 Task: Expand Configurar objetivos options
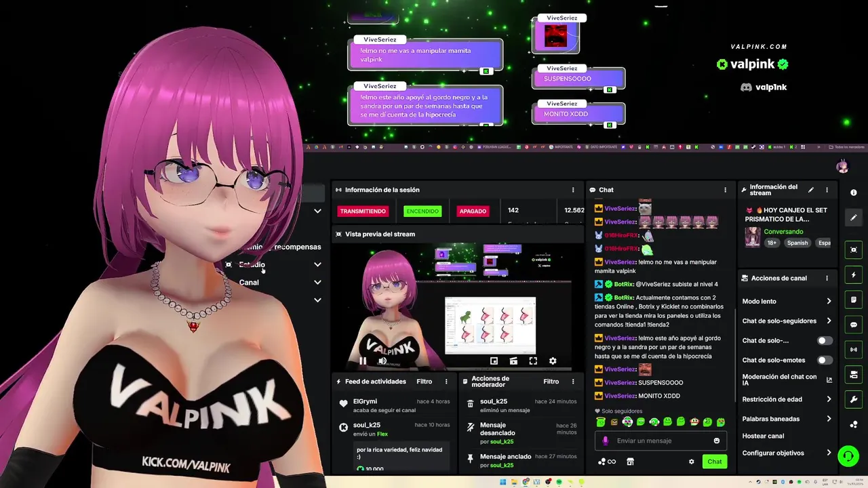(829, 453)
